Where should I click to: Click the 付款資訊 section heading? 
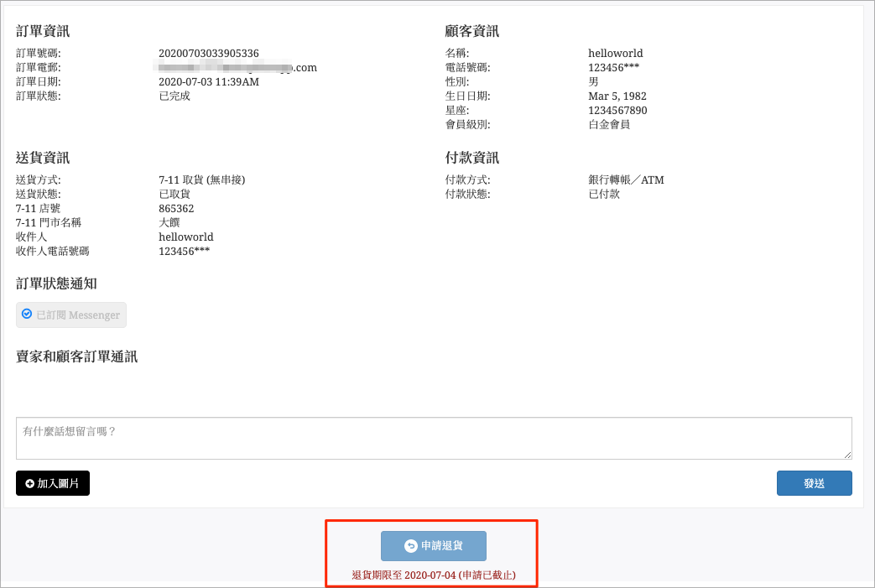coord(472,158)
